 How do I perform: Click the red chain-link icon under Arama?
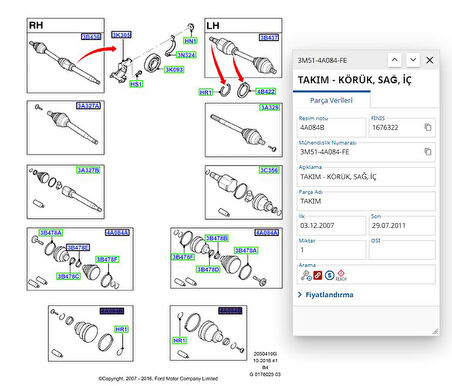[318, 275]
